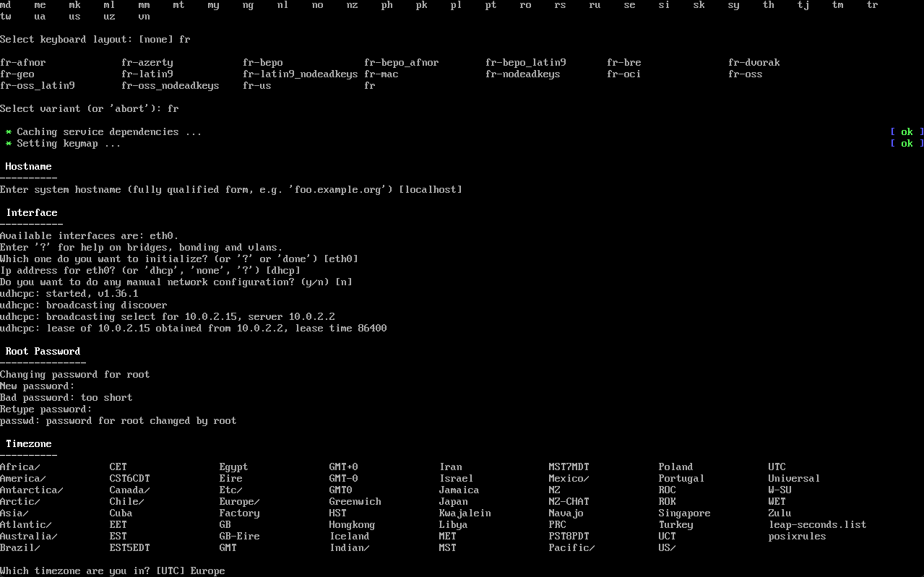Click the ok status beside Setting keymap
Viewport: 924px width, 577px height.
(907, 143)
